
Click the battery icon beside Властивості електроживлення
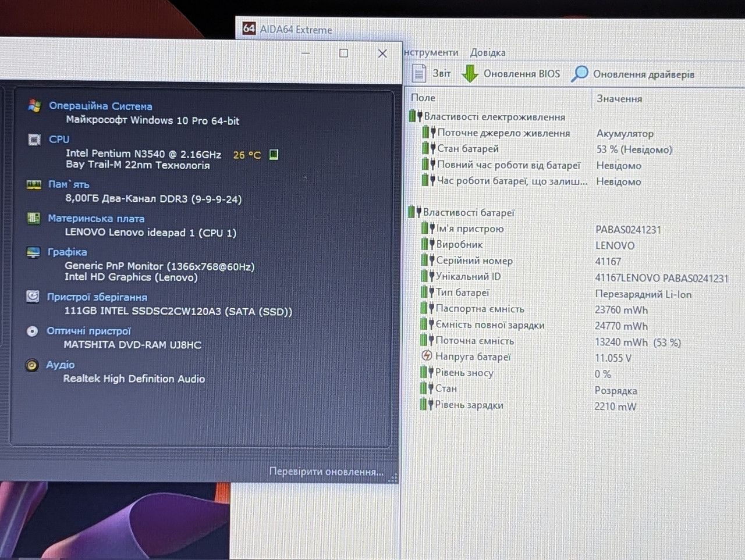click(x=416, y=116)
